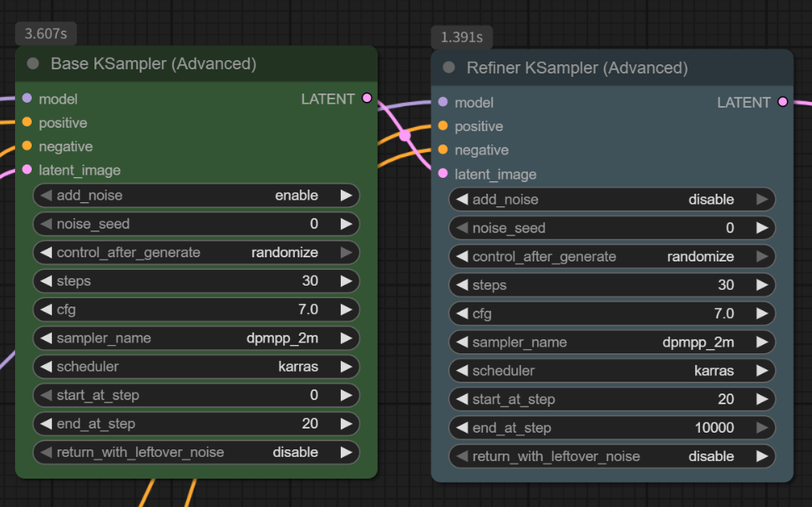Click the latent_image input socket on Refiner KSampler
812x507 pixels.
click(x=443, y=174)
